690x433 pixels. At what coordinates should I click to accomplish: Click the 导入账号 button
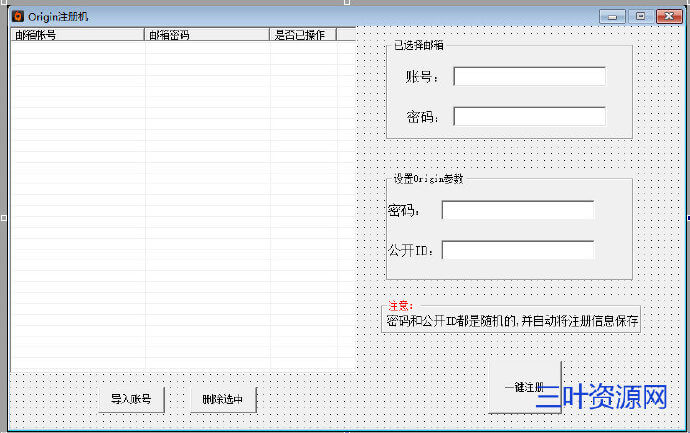(x=131, y=400)
